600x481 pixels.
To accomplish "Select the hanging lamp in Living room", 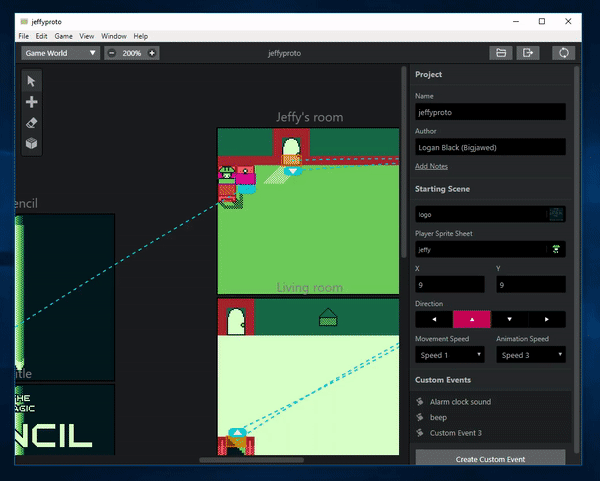I will [x=328, y=317].
